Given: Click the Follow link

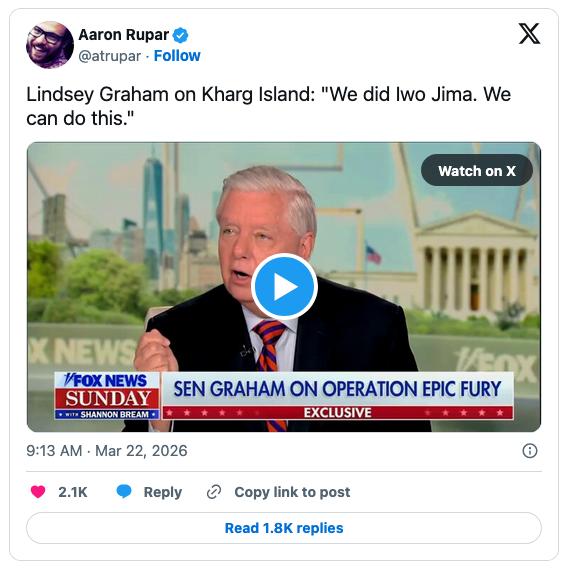Looking at the screenshot, I should [x=177, y=56].
